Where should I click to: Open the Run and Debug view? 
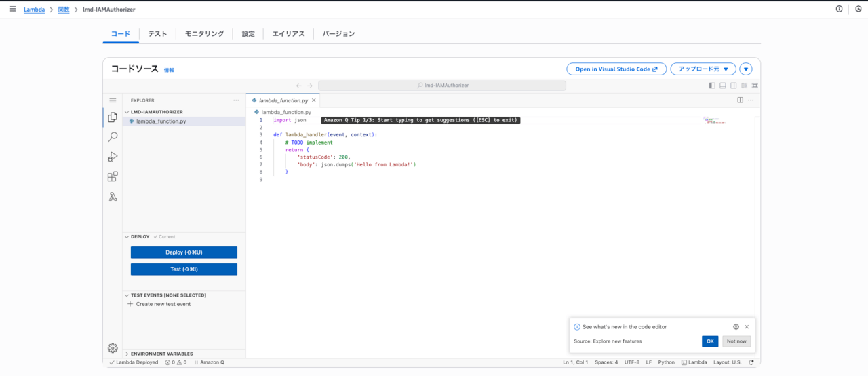coord(113,157)
